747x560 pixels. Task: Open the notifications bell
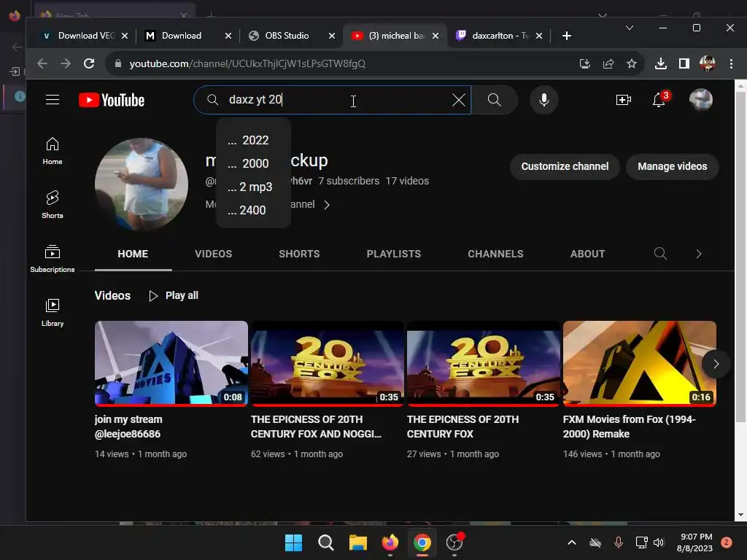[659, 100]
